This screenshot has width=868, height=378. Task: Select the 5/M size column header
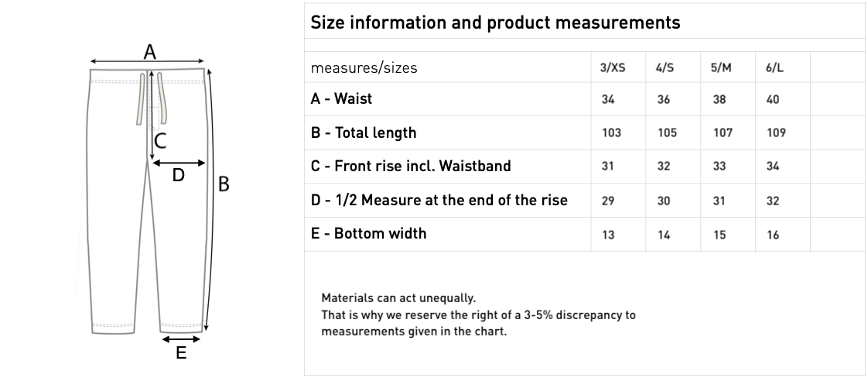[x=721, y=67]
